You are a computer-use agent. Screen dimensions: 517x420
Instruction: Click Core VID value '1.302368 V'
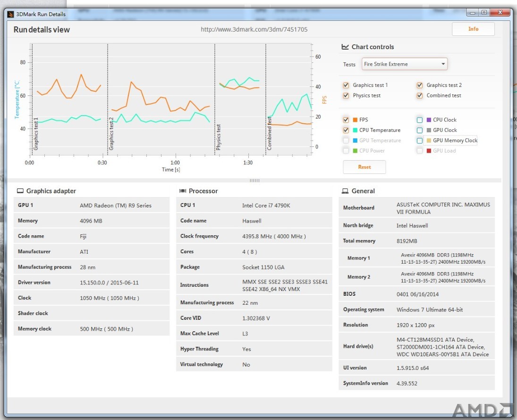tap(256, 318)
